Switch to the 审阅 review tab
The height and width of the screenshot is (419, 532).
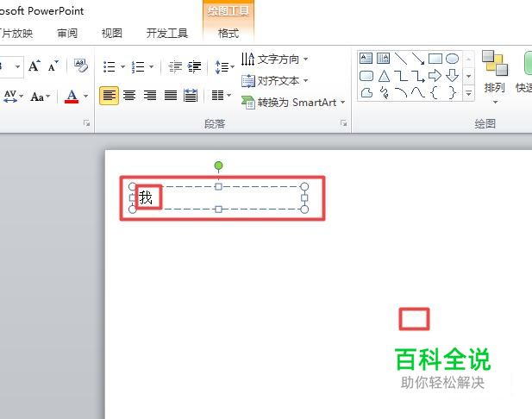tap(67, 34)
